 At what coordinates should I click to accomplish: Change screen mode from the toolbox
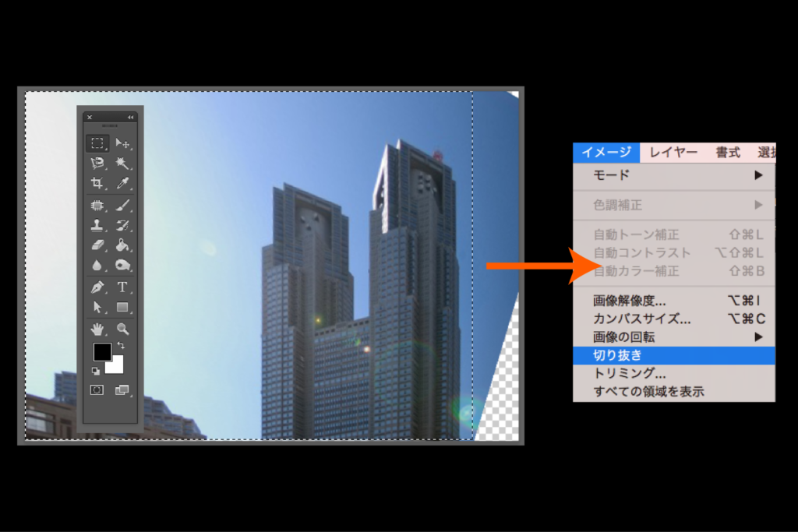122,390
